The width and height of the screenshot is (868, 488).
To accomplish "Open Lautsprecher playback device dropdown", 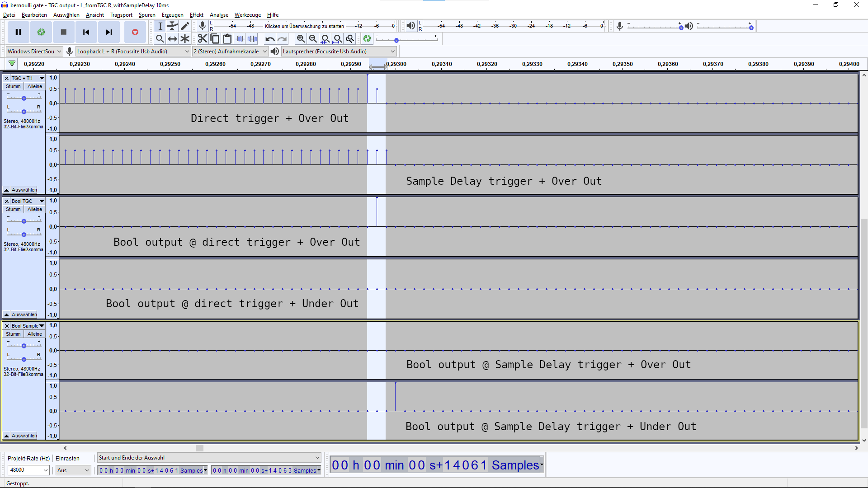I will (339, 52).
